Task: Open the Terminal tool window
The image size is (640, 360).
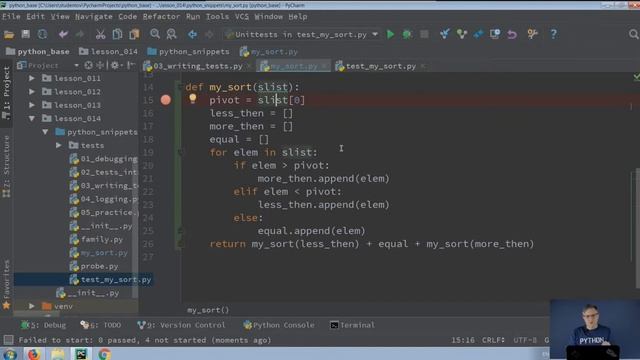Action: 352,325
